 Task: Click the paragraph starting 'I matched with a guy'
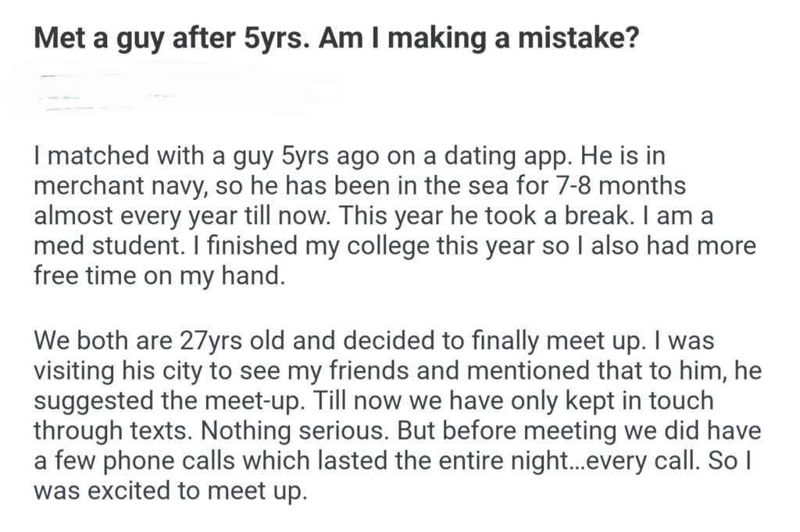(391, 216)
